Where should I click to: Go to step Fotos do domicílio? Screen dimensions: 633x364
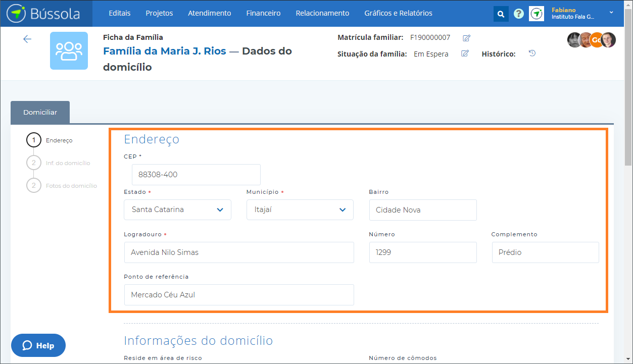[x=71, y=186]
